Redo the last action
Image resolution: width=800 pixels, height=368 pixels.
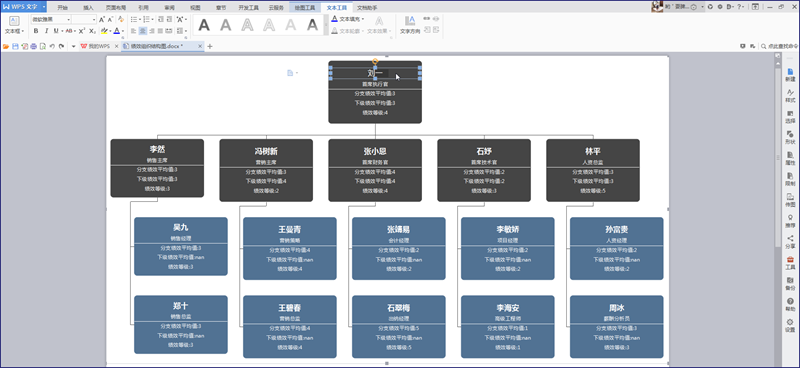[61, 46]
